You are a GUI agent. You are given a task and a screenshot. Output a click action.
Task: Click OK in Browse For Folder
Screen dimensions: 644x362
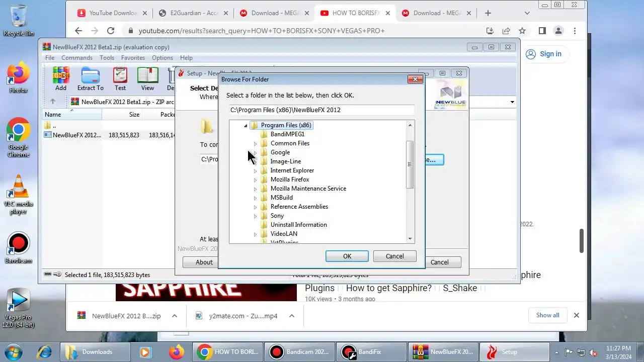click(347, 256)
